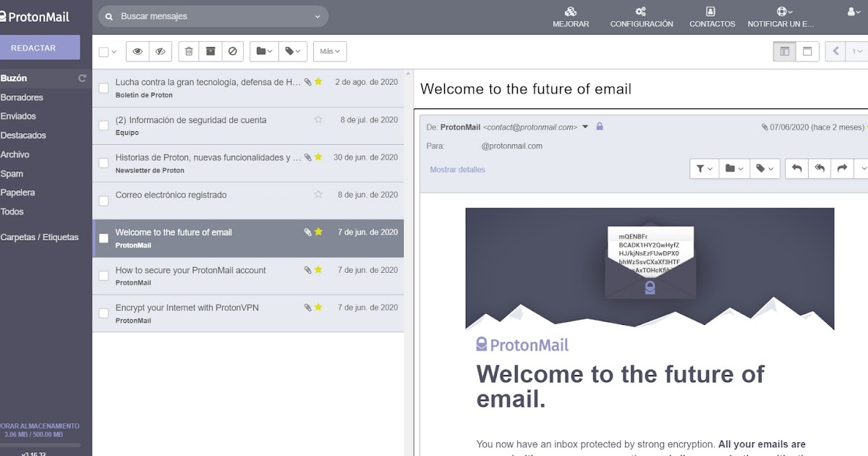Screen dimensions: 868x456
Task: Reply to the ProtonMail message
Action: 797,168
